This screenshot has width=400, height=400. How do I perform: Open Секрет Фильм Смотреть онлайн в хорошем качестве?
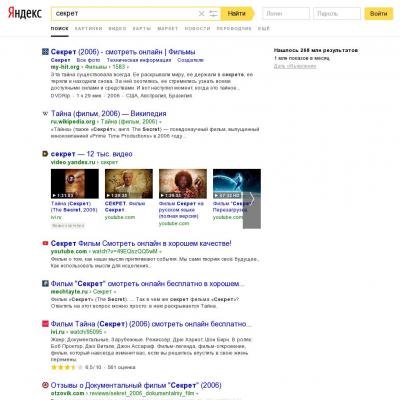141,244
